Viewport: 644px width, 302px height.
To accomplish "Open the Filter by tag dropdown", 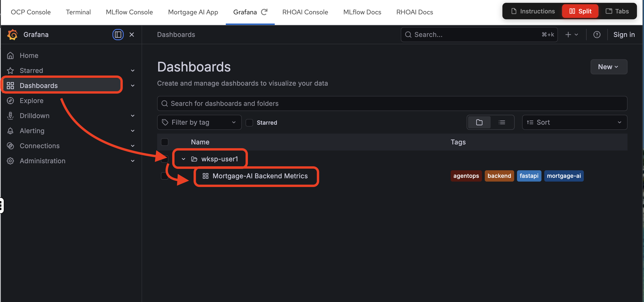I will [199, 122].
